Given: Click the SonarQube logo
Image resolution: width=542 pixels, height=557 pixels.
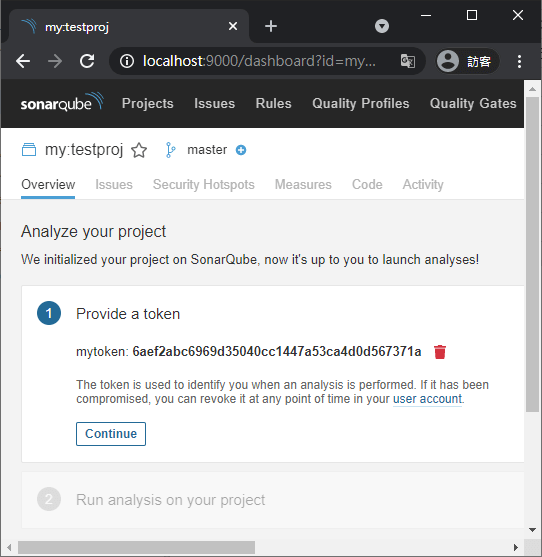Looking at the screenshot, I should tap(61, 103).
